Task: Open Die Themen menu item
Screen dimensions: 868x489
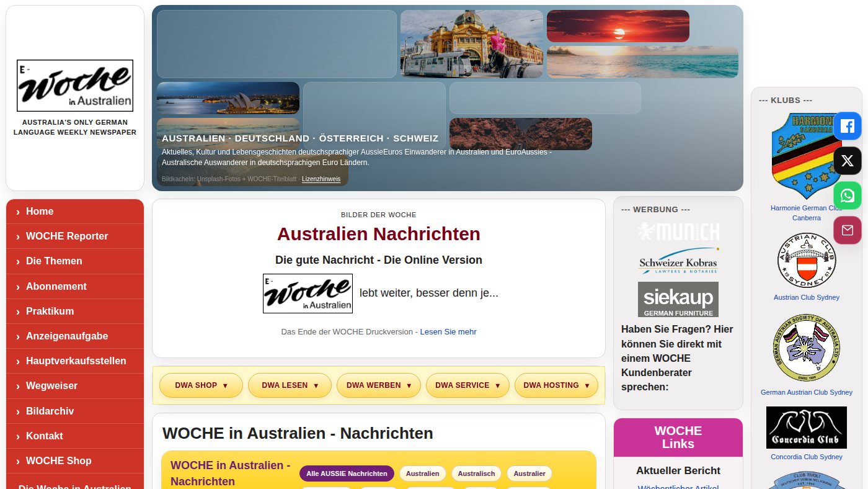Action: tap(75, 261)
